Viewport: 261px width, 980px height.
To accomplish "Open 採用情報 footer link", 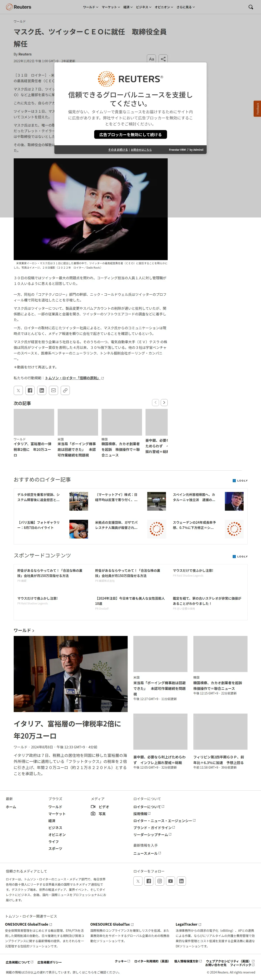I will (x=142, y=814).
